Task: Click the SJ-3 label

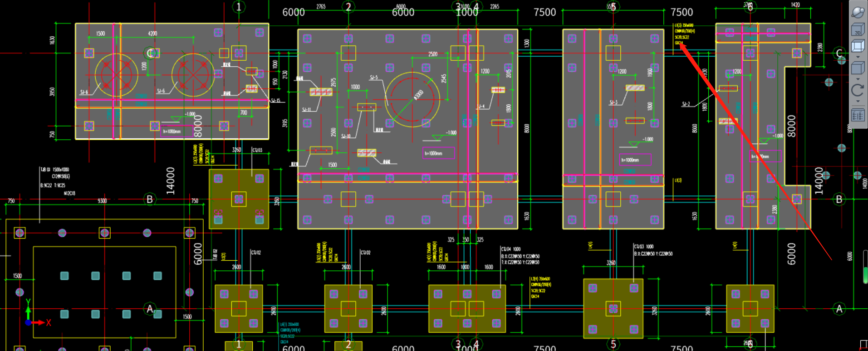Action: tap(613, 102)
